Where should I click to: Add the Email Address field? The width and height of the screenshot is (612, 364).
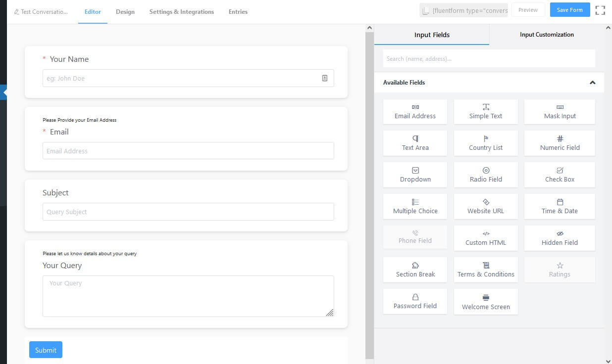click(x=415, y=112)
